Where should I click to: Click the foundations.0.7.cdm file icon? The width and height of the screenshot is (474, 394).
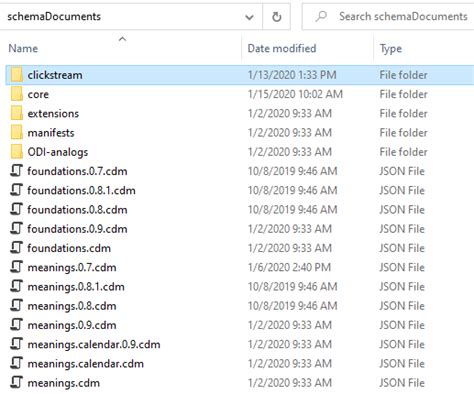[16, 171]
